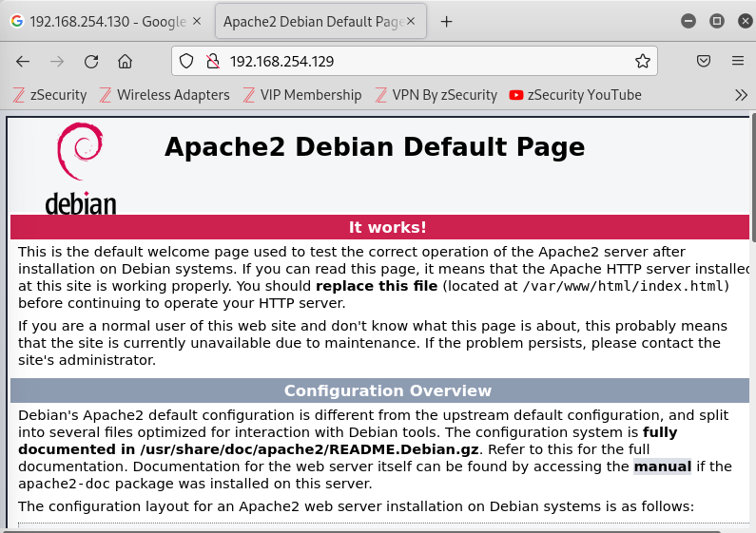Screen dimensions: 756x533
Task: Open the zSecurity YouTube bookmark
Action: click(x=575, y=95)
